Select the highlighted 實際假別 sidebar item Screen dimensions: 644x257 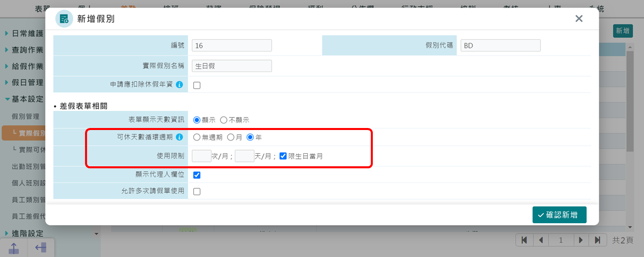(24, 133)
